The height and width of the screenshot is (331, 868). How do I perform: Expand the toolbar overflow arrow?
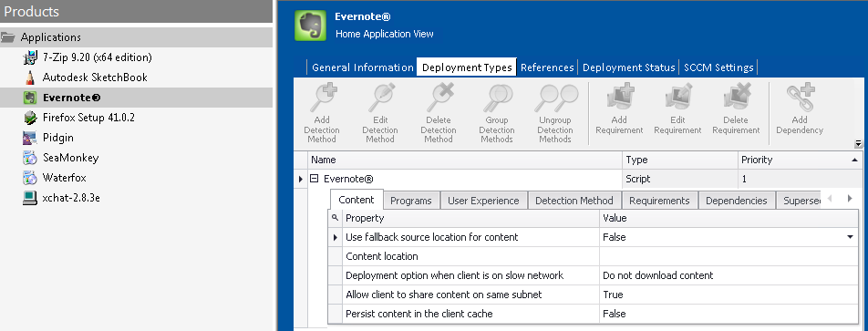858,144
